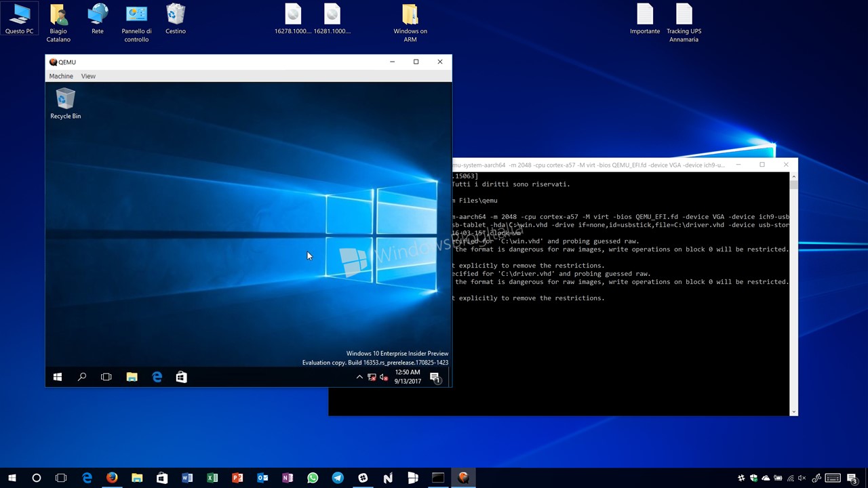Switch to Command Prompt taskbar button

438,478
